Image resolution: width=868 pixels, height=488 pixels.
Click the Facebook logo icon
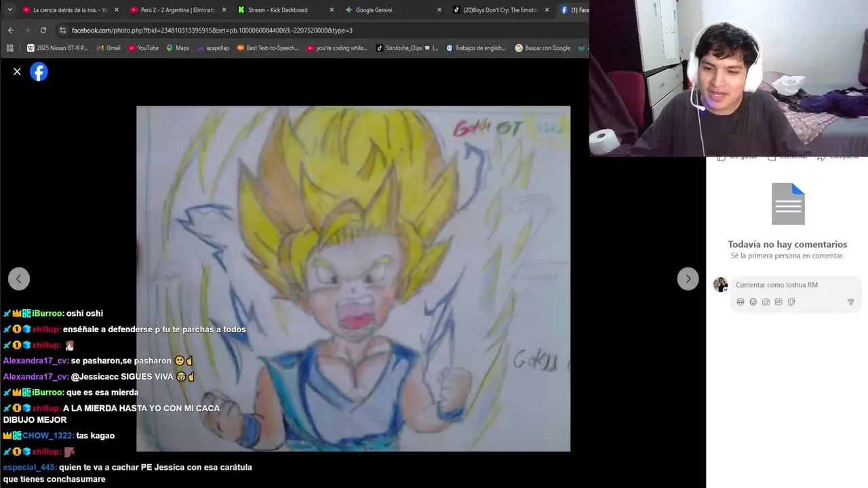(39, 71)
